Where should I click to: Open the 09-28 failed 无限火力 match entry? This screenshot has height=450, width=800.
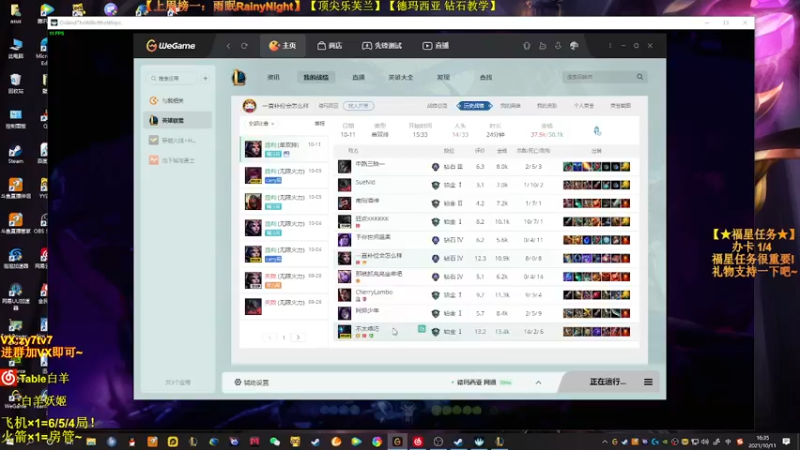pyautogui.click(x=284, y=281)
